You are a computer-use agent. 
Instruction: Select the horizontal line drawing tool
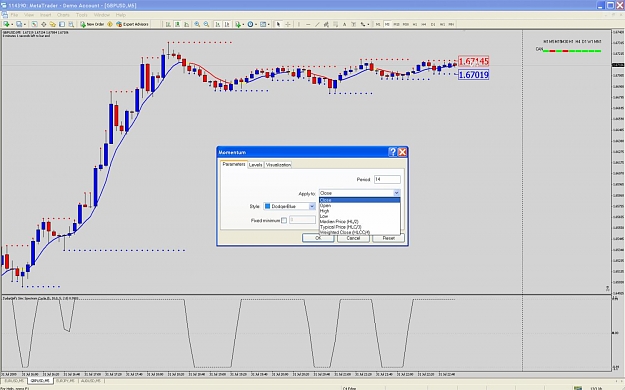[x=308, y=24]
